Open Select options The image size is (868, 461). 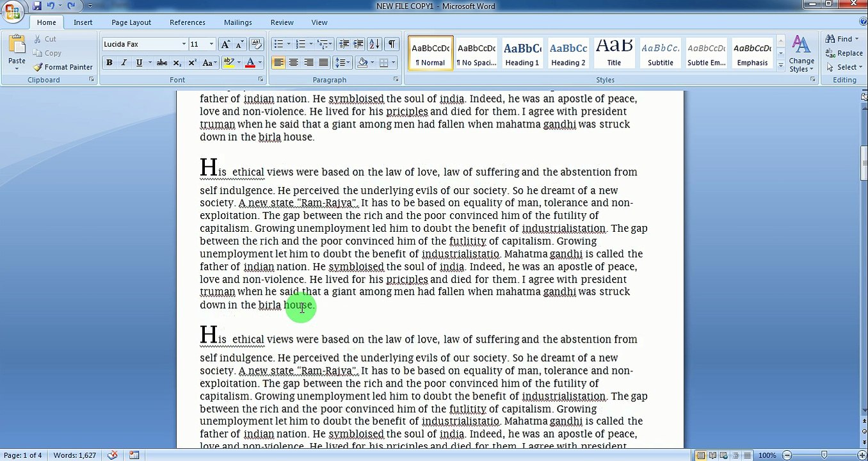point(843,67)
